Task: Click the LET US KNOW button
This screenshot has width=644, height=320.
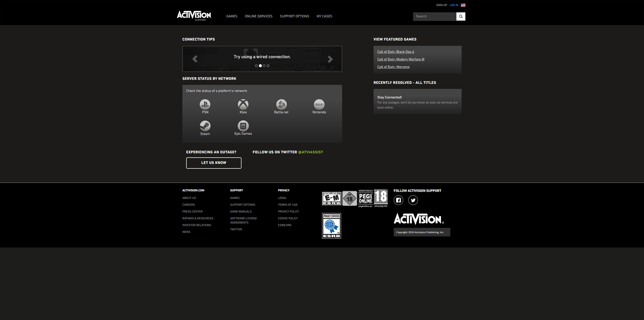Action: [214, 163]
